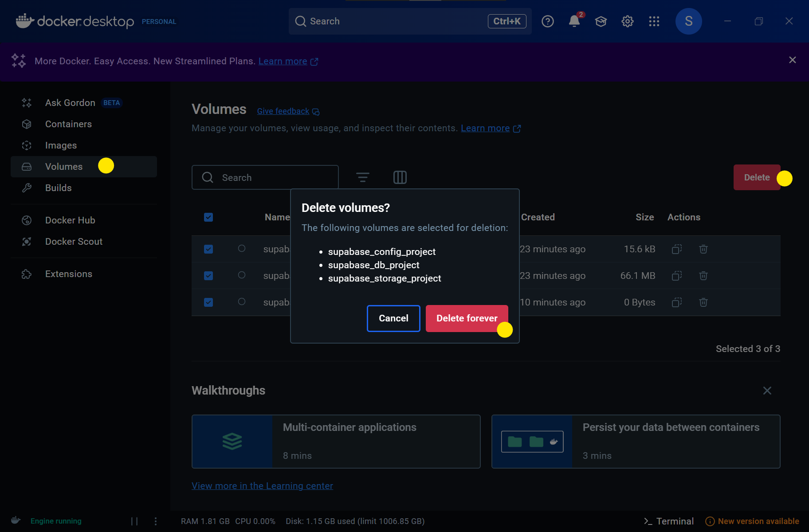Click the Give feedback link
Screen dimensions: 809x532
(x=288, y=111)
